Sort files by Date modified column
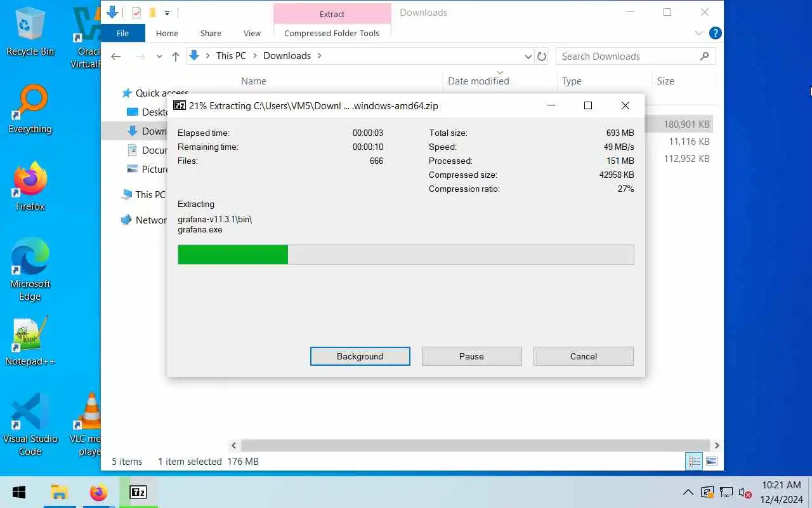This screenshot has width=812, height=508. click(x=478, y=81)
